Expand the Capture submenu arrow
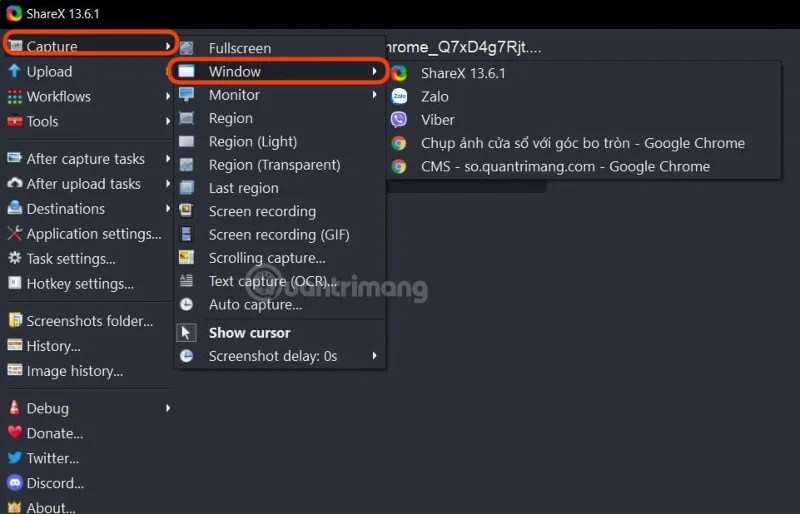 168,46
